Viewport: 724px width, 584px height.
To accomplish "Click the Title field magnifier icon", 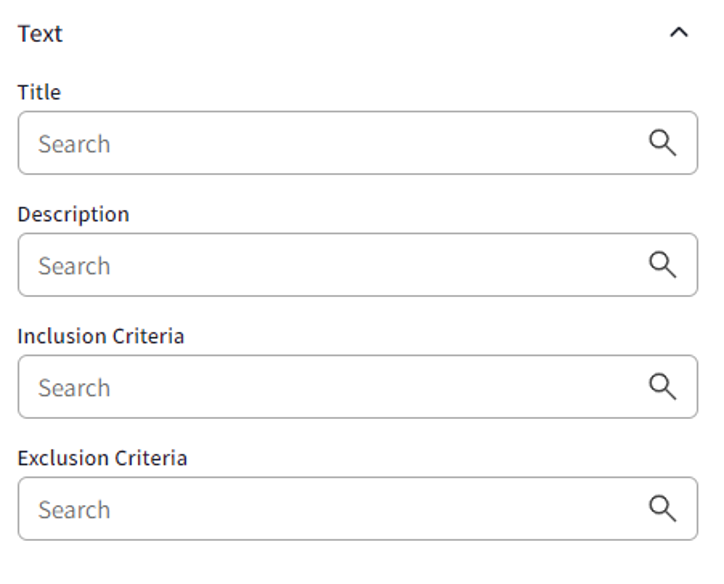I will pyautogui.click(x=662, y=143).
